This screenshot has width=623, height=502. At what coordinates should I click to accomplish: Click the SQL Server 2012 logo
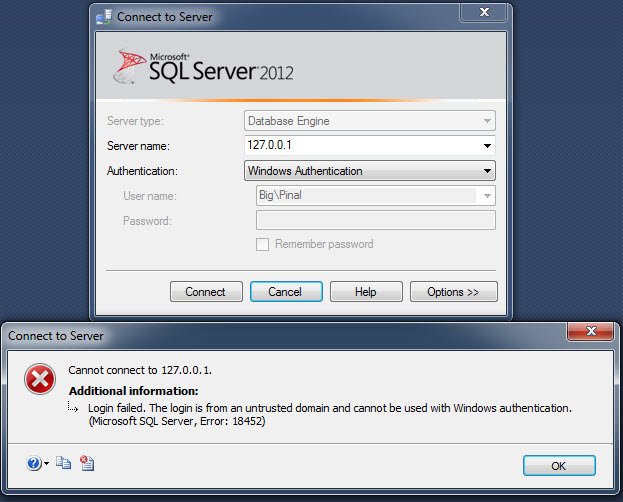click(x=203, y=68)
